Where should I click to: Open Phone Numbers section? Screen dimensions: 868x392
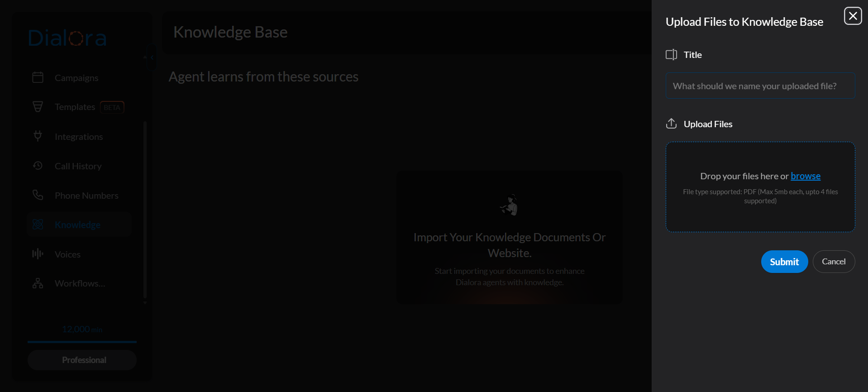(86, 196)
